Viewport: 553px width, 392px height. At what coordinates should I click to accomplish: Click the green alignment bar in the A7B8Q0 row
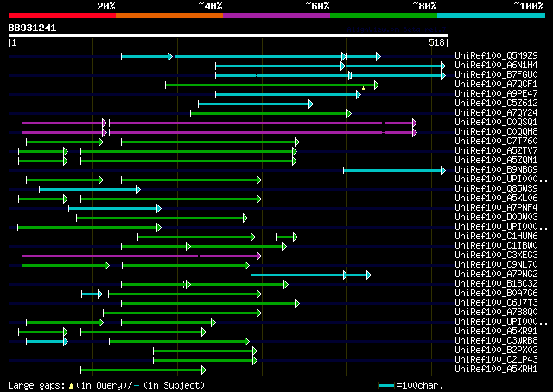182,313
